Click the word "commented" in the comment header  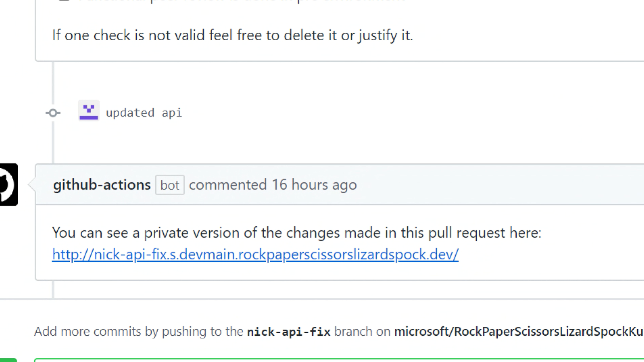point(227,185)
